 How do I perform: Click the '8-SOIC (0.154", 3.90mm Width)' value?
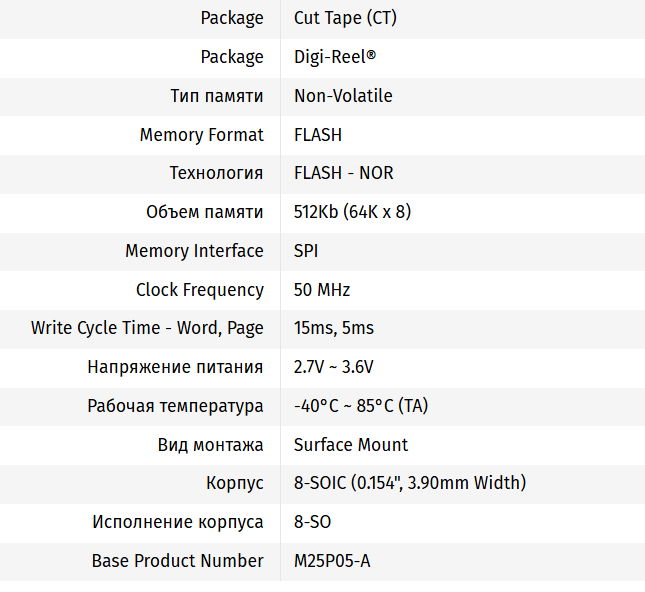coord(410,483)
